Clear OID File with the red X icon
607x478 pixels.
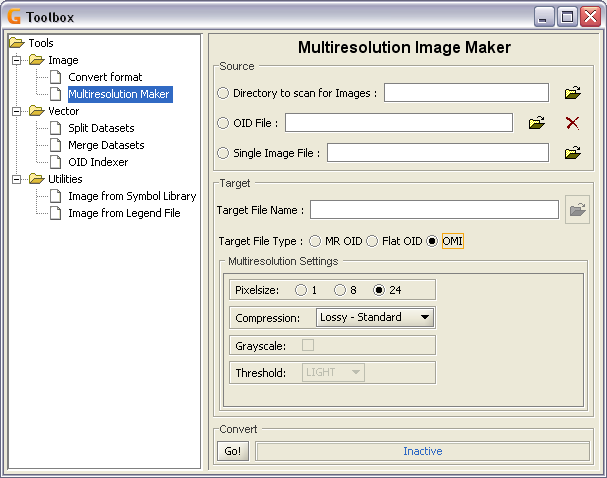click(x=573, y=123)
